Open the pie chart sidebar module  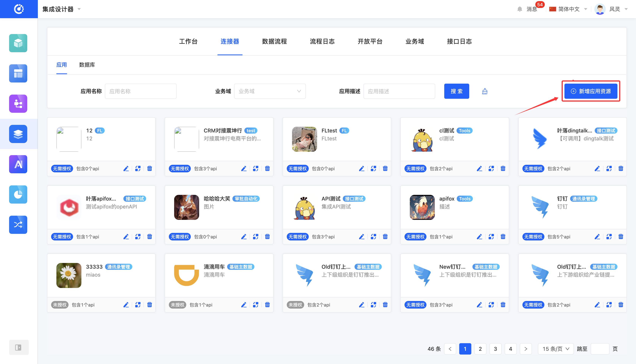click(x=18, y=194)
